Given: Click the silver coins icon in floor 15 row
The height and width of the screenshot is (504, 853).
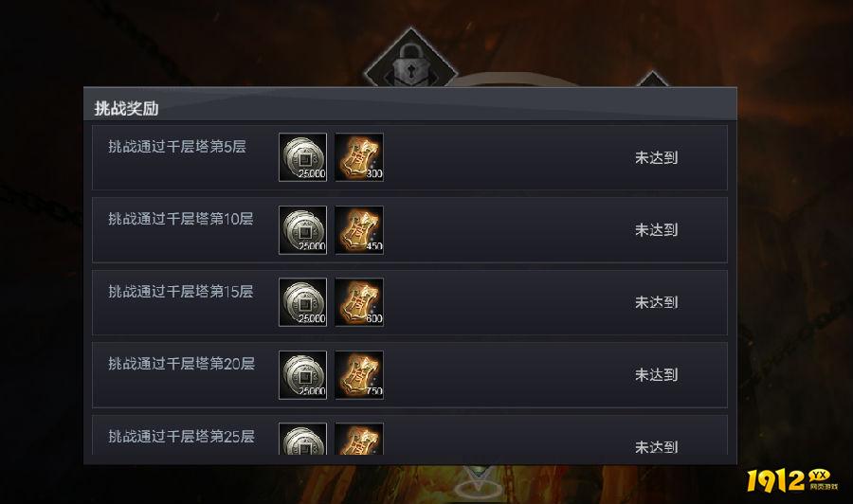Looking at the screenshot, I should pyautogui.click(x=302, y=302).
